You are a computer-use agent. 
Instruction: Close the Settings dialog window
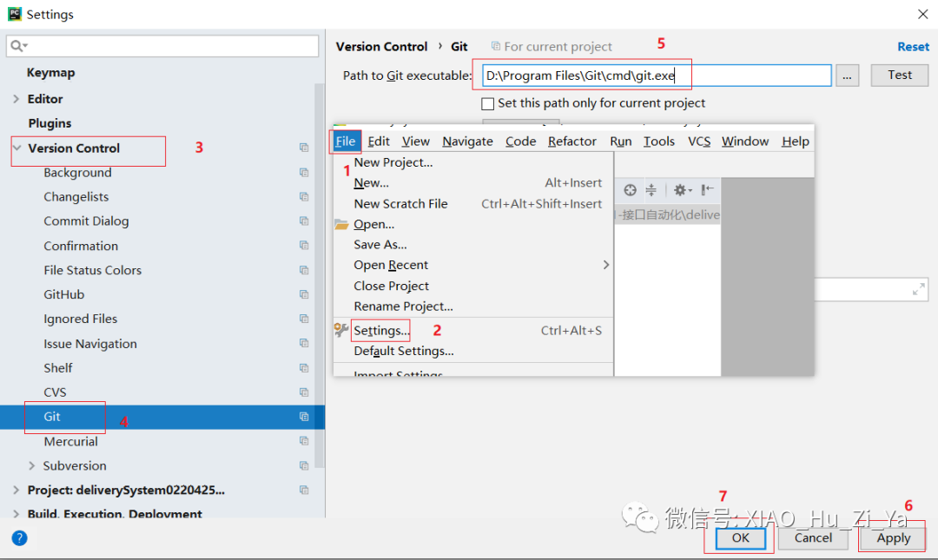click(x=923, y=14)
